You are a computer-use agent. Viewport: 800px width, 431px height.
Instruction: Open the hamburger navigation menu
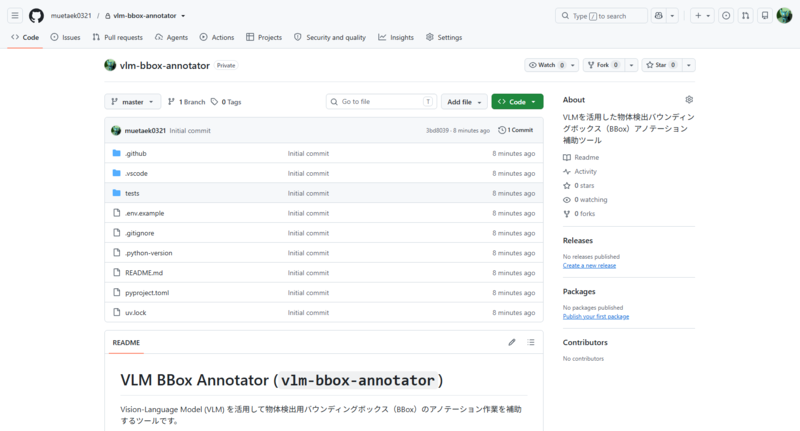pos(15,16)
